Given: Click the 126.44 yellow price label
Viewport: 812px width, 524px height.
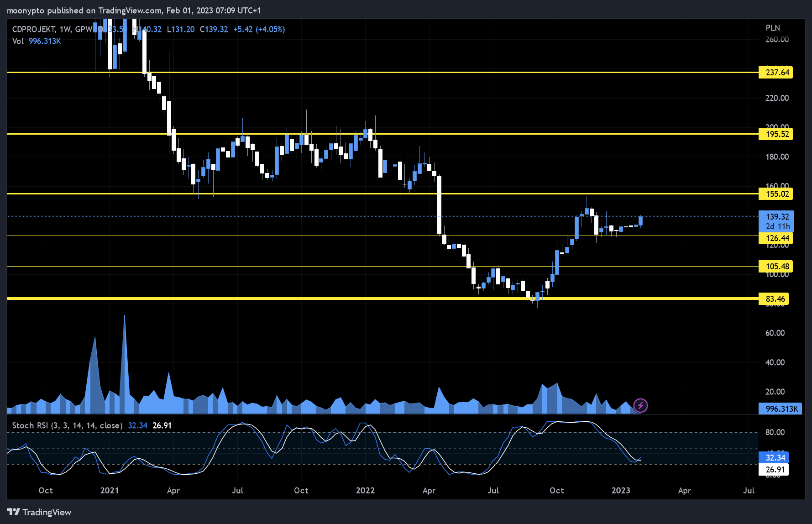Looking at the screenshot, I should (x=775, y=238).
